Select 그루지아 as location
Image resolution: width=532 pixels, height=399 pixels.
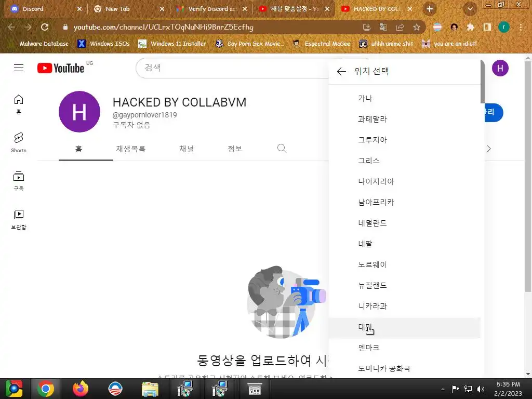[405, 140]
